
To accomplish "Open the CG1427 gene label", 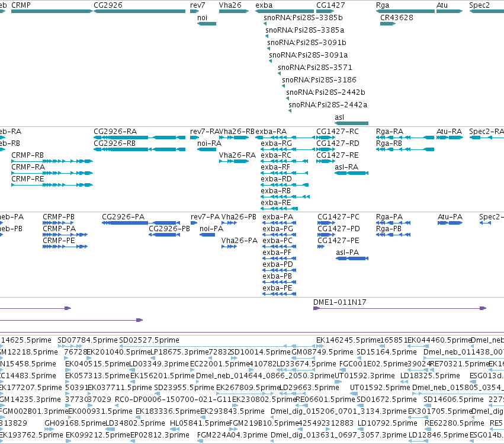I will 330,5.
